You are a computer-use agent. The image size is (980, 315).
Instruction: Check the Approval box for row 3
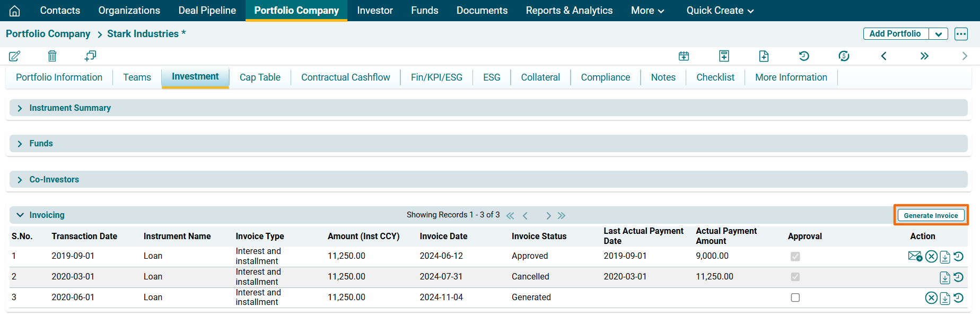pos(795,297)
